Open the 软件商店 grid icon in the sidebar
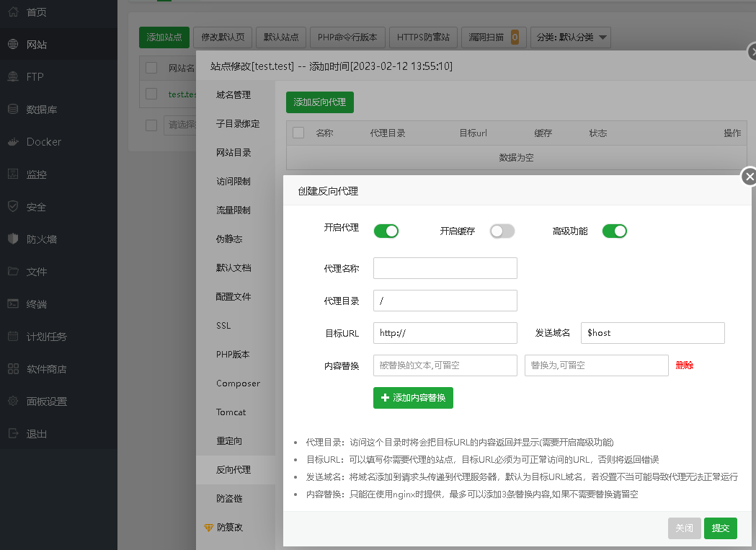The height and width of the screenshot is (550, 756). coord(13,368)
